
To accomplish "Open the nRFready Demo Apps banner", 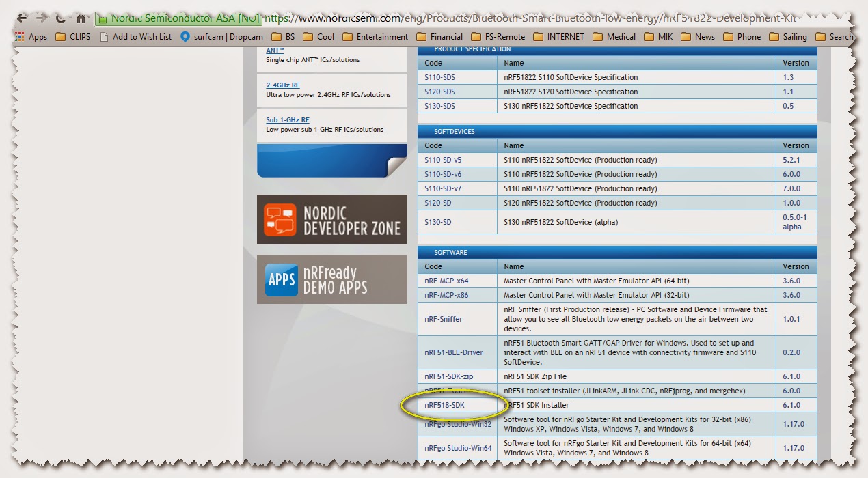I will point(332,279).
